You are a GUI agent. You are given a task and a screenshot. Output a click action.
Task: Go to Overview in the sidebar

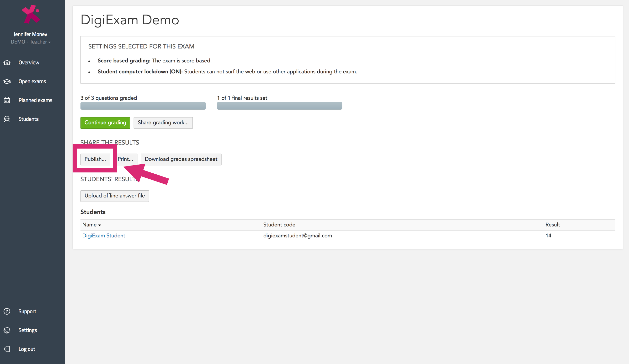(29, 62)
